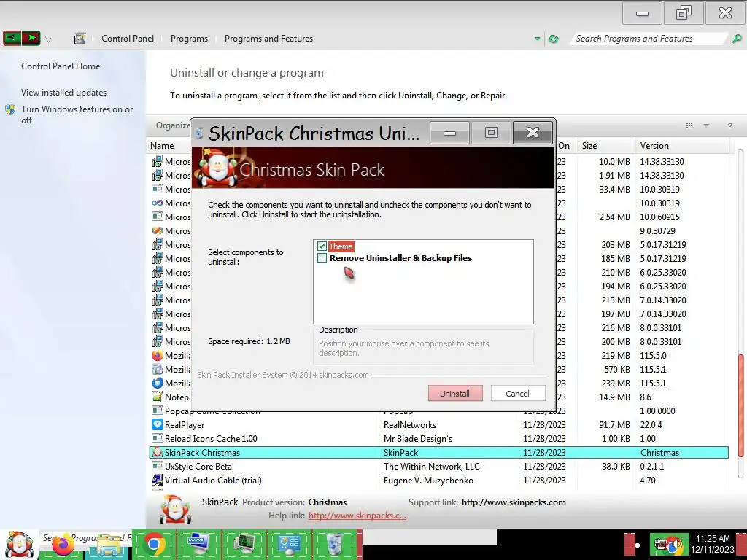Click the Thunderbird icon in the program list

(158, 383)
